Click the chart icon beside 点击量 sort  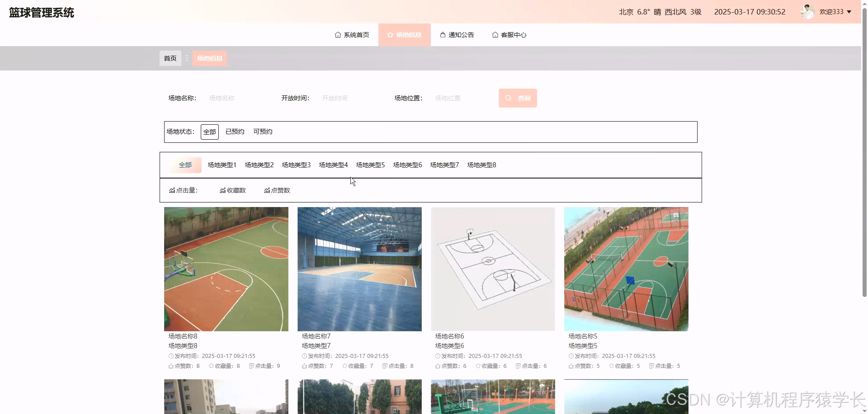point(172,190)
